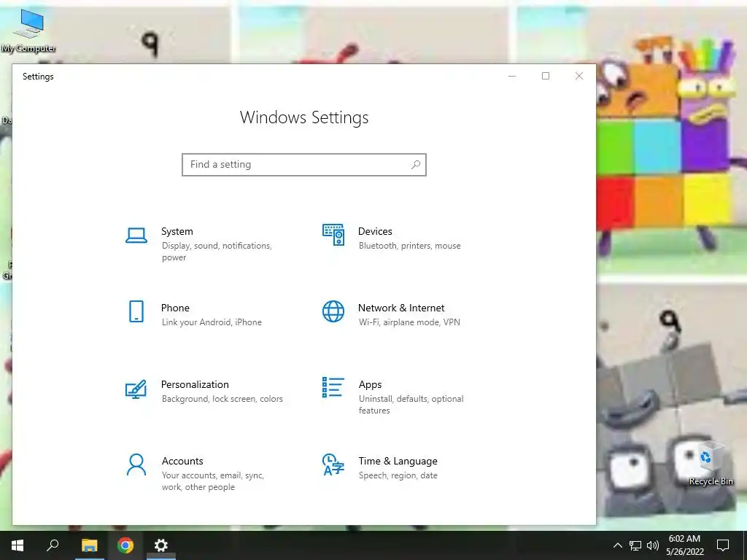Open the Personalization heading

coord(195,385)
